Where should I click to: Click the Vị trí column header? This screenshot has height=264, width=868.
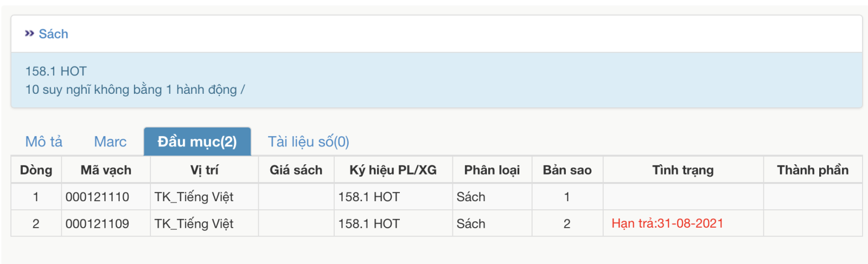tap(204, 170)
